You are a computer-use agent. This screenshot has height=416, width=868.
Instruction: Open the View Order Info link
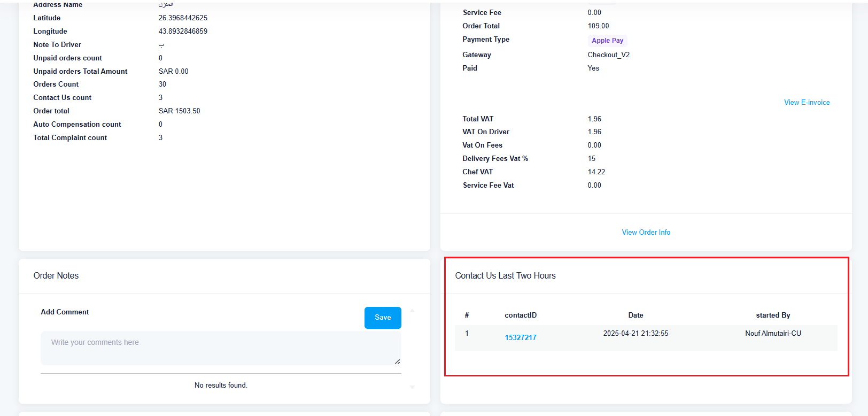646,233
